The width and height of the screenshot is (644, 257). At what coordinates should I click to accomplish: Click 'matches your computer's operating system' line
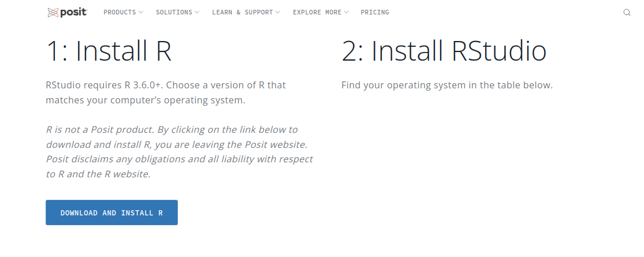146,100
